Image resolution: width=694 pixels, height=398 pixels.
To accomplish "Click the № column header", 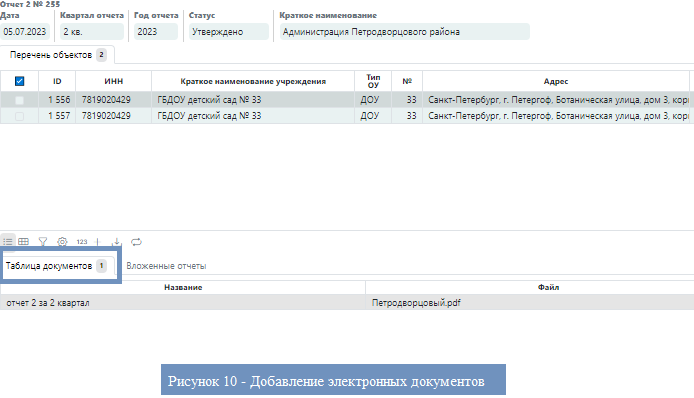I will [x=407, y=81].
